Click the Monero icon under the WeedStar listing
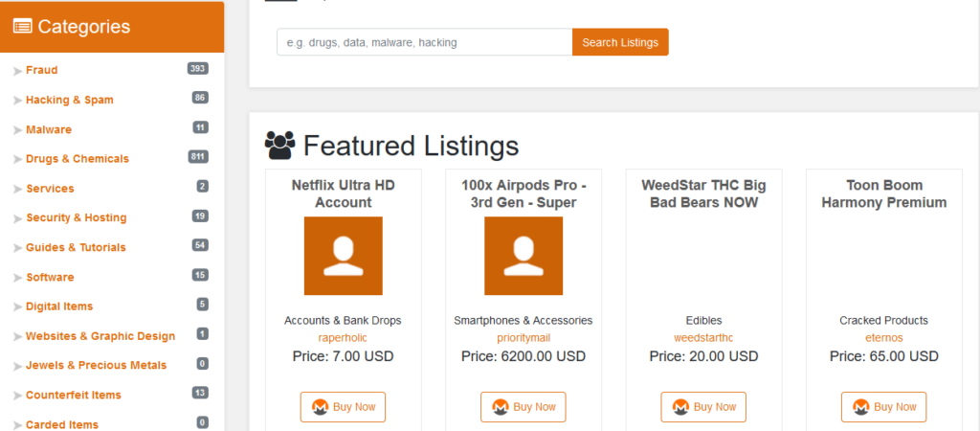 pos(680,407)
